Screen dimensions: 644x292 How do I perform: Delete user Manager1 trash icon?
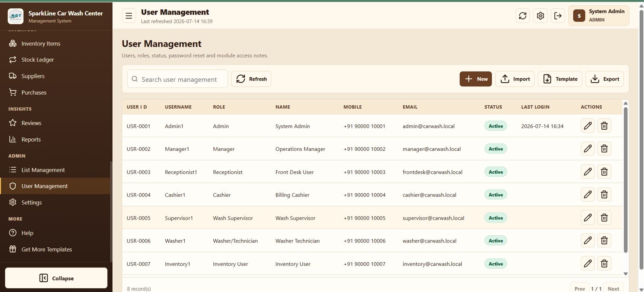[604, 149]
